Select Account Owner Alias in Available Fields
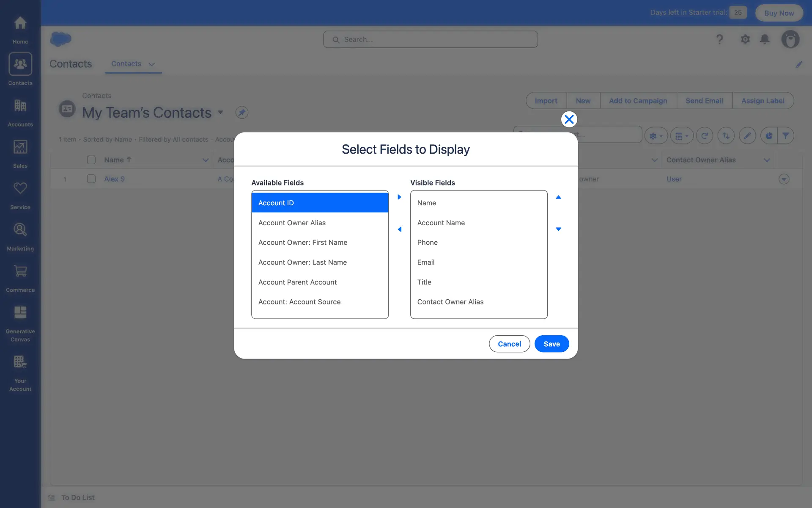Viewport: 812px width, 508px height. [292, 223]
